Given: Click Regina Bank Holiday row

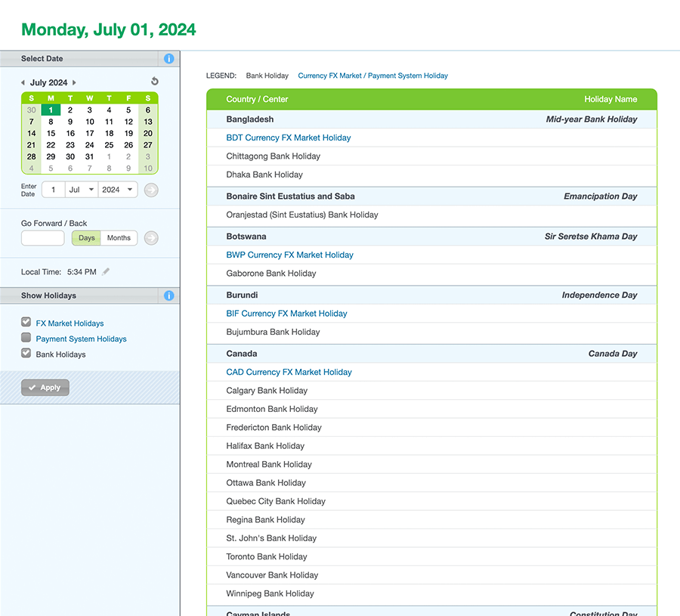Looking at the screenshot, I should [431, 519].
